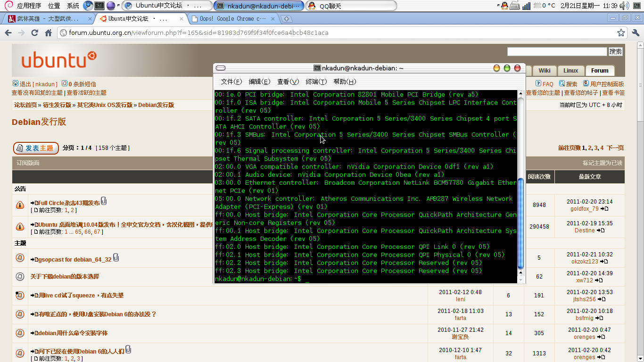Open topic debian用什么命令安装字体
The width and height of the screenshot is (644, 362).
pos(73,333)
